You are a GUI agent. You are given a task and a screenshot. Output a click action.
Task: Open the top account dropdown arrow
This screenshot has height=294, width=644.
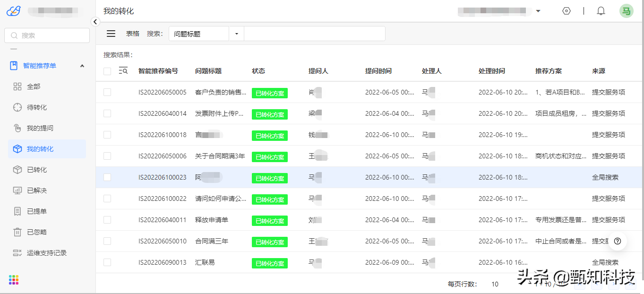pos(538,11)
